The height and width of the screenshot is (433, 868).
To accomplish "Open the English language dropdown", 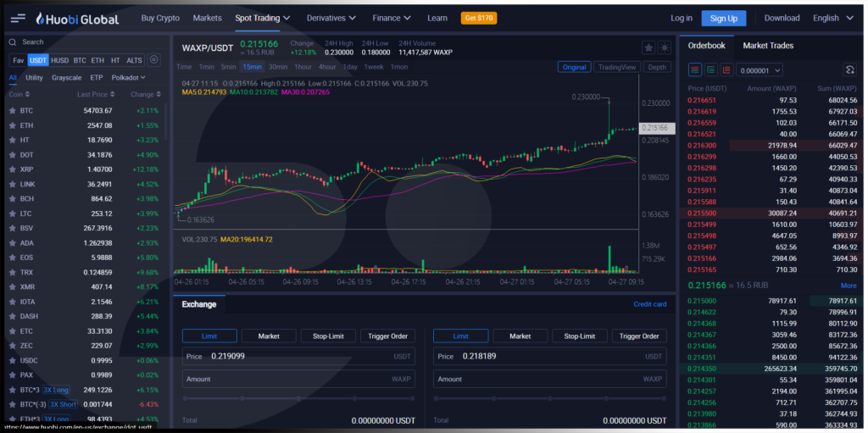I will point(833,19).
